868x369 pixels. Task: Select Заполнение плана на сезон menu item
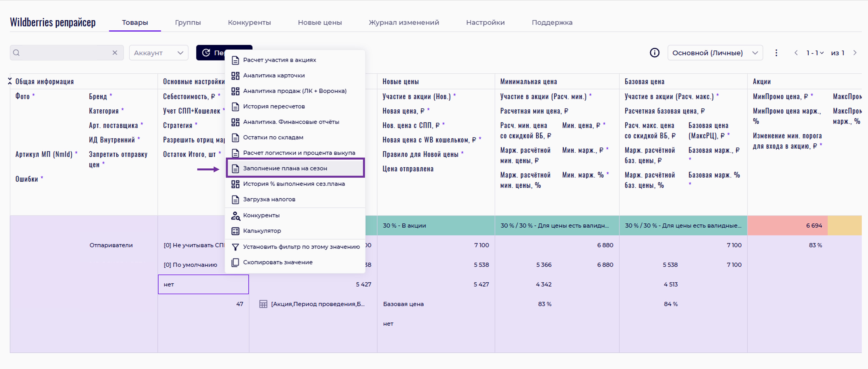click(x=285, y=168)
